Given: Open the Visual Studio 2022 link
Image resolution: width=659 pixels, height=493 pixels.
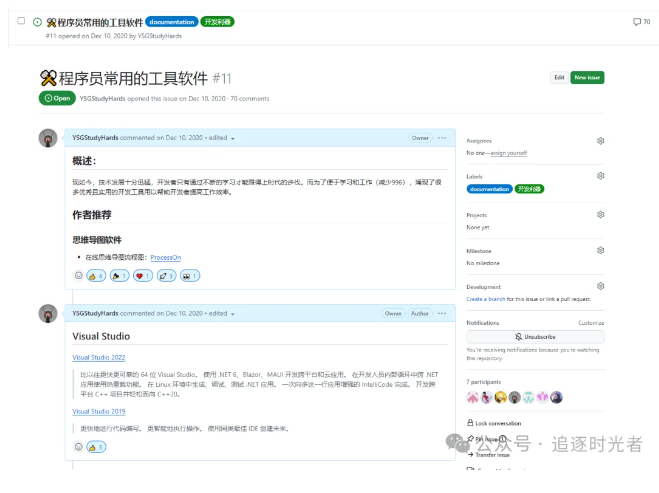Looking at the screenshot, I should 98,357.
